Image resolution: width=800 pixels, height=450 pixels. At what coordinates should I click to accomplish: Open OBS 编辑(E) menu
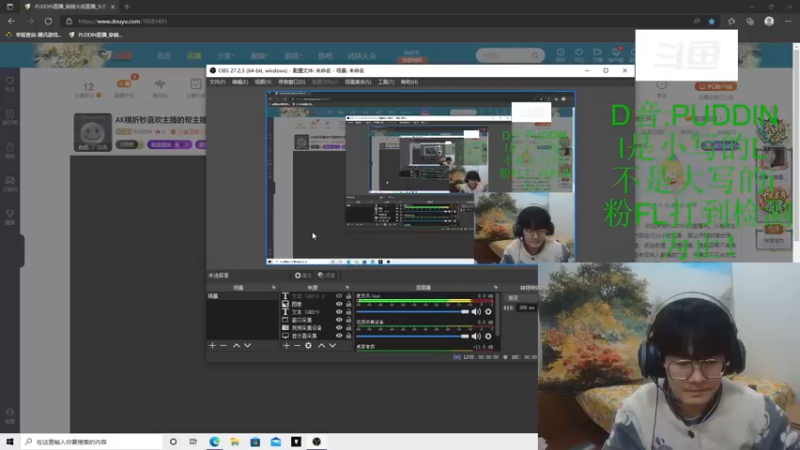[240, 82]
